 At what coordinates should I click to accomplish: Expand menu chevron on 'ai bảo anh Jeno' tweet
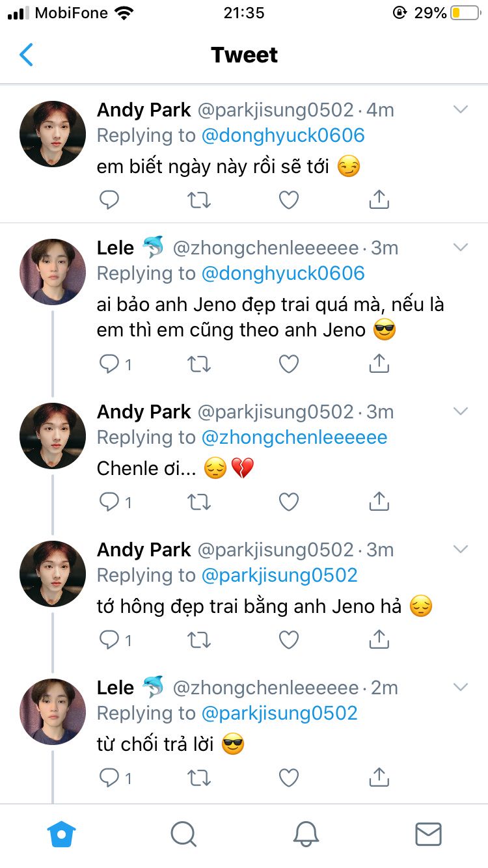(x=461, y=248)
